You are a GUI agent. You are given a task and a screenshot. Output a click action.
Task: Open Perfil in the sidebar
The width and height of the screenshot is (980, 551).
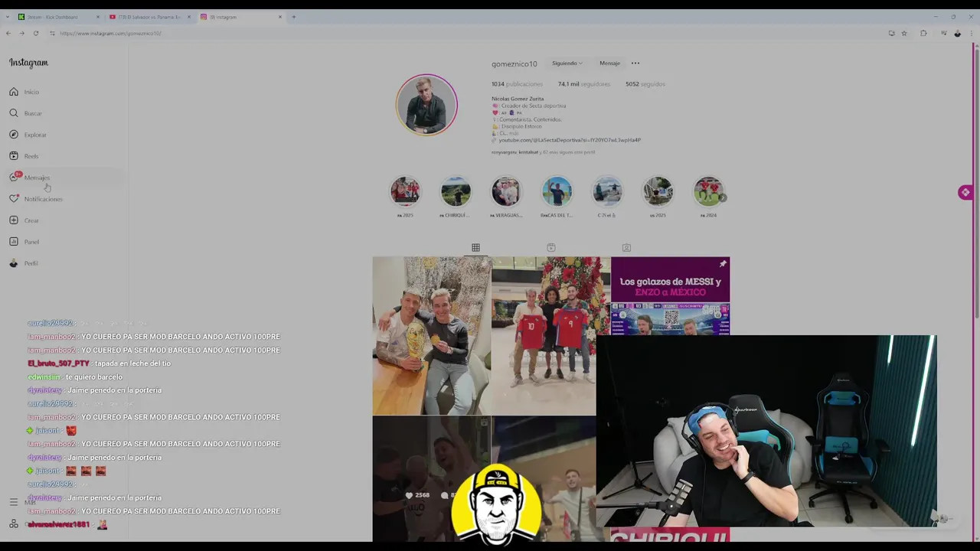24,263
